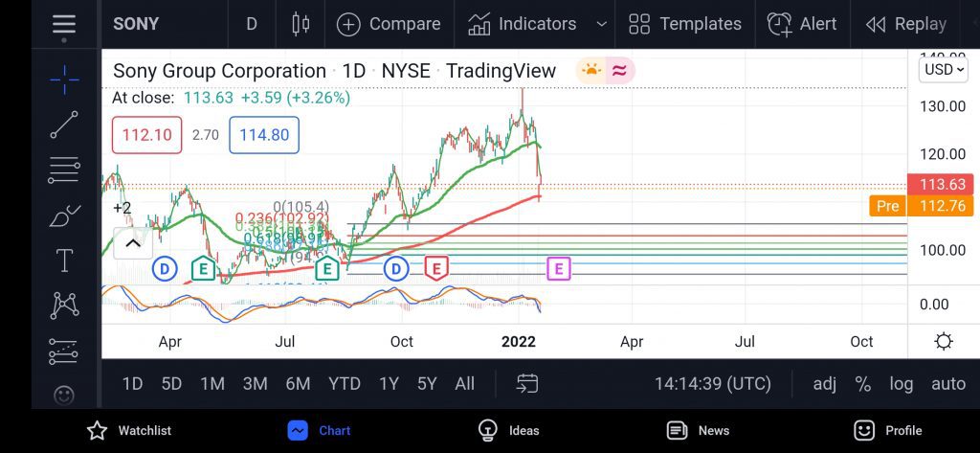Go to the Watchlist tab

129,430
